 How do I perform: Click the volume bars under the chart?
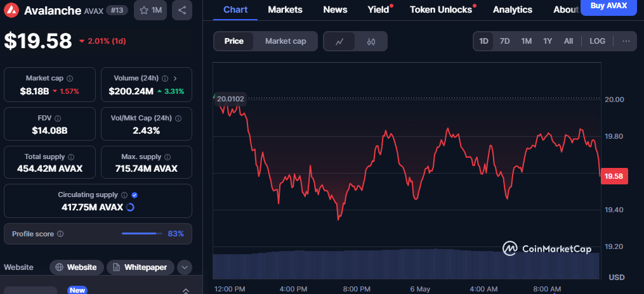tap(406, 264)
